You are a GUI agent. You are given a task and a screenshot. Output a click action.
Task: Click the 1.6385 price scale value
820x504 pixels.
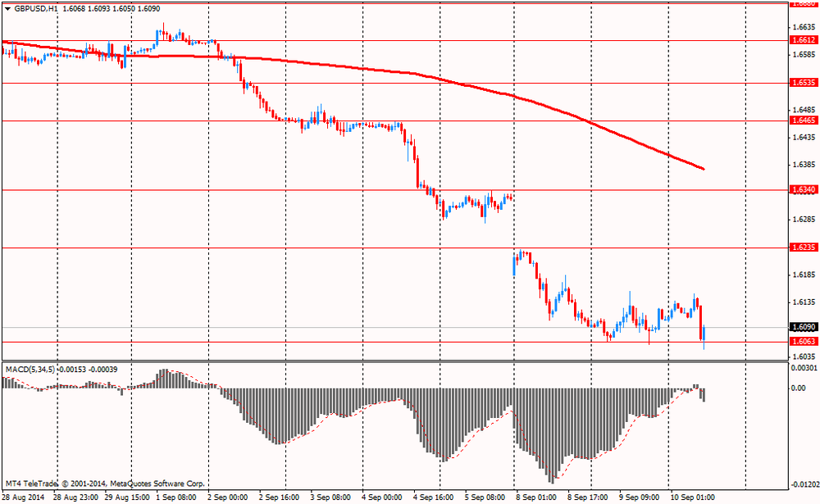point(804,165)
